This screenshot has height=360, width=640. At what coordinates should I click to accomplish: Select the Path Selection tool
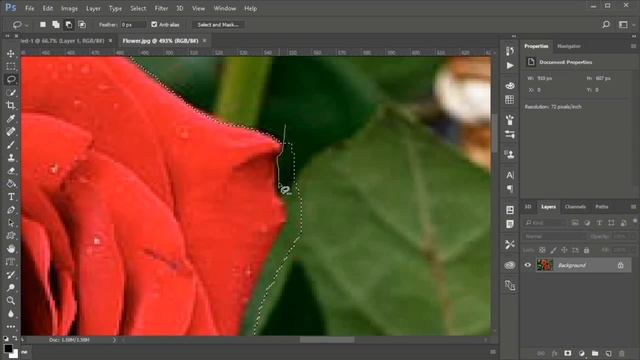coord(11,223)
